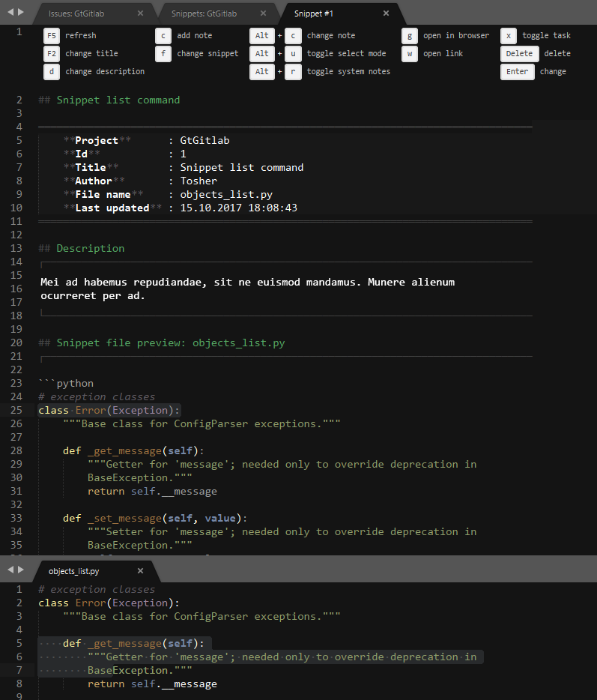Click the 'toggle system notes' label

[348, 71]
